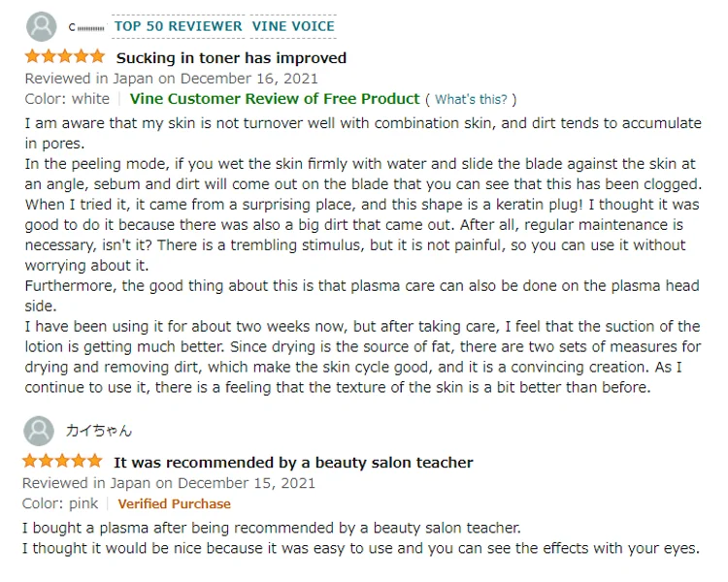Click the "Verified Purchase" label

pos(175,504)
